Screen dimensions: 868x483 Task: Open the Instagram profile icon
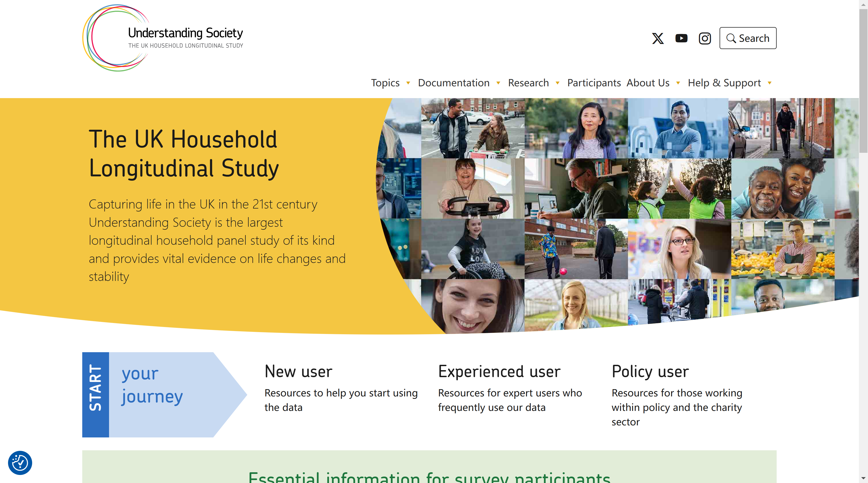pos(705,38)
